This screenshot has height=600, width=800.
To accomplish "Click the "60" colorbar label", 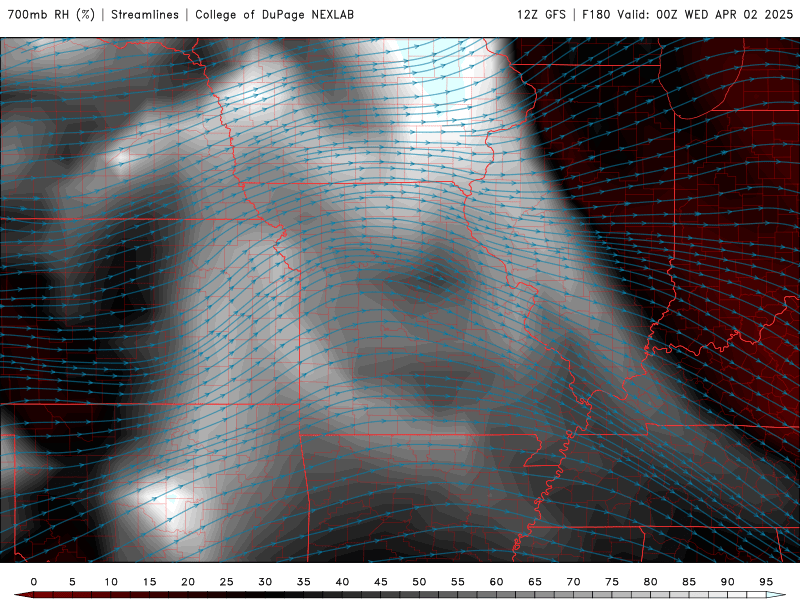I will coord(496,582).
